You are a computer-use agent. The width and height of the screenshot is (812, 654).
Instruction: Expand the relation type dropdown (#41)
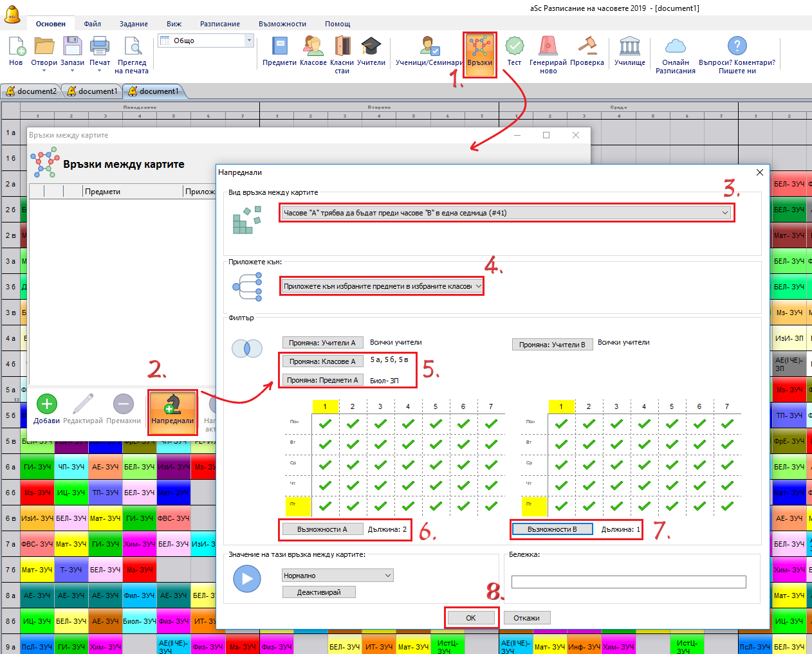724,213
